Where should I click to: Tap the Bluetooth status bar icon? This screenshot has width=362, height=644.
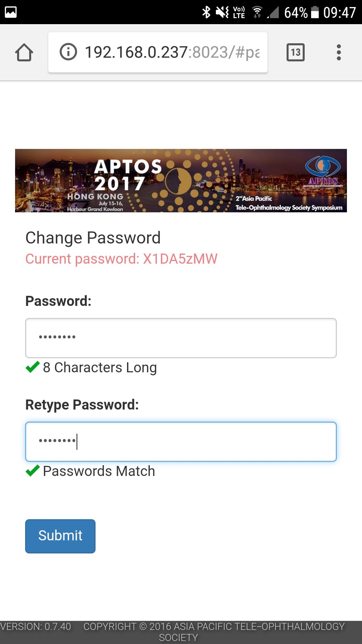[x=206, y=12]
